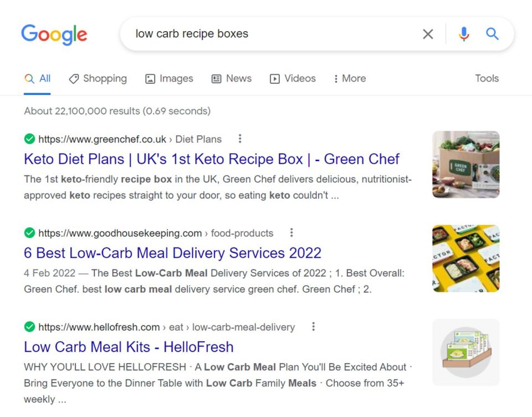Click the Green Chef result thumbnail image
Viewport: 532px width, 417px height.
[x=465, y=164]
